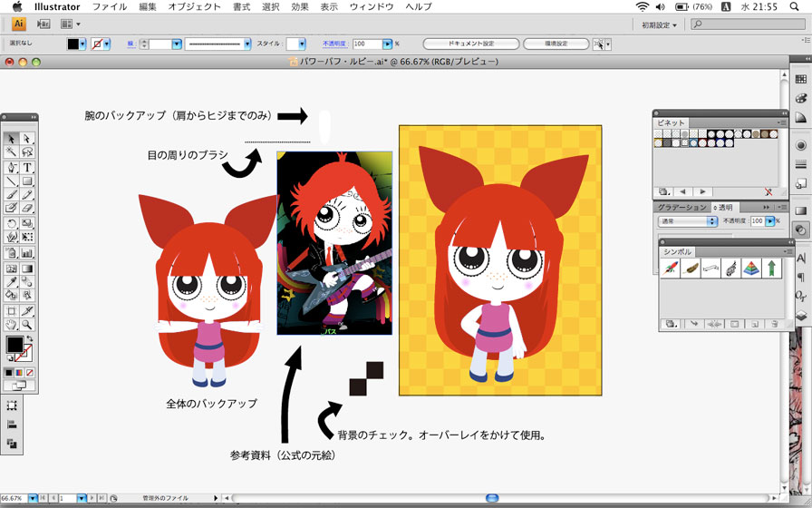Select the Scale tool
Viewport: 812px width, 508px height.
tap(27, 223)
